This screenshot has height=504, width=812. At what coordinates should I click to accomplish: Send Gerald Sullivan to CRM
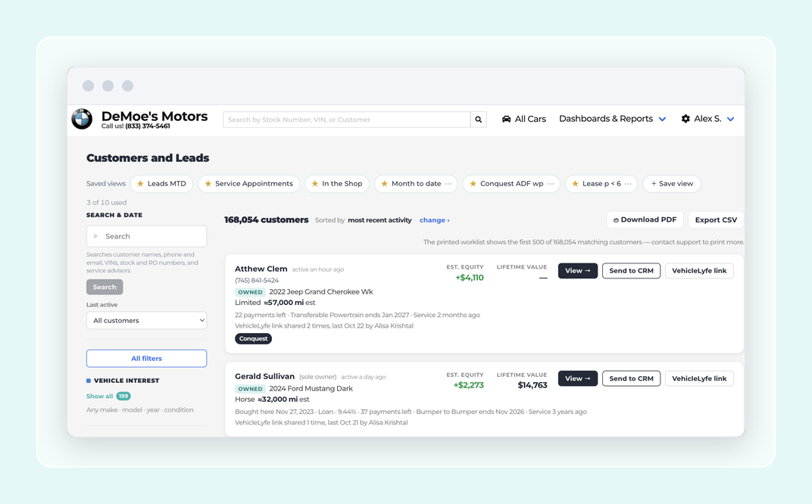tap(631, 378)
